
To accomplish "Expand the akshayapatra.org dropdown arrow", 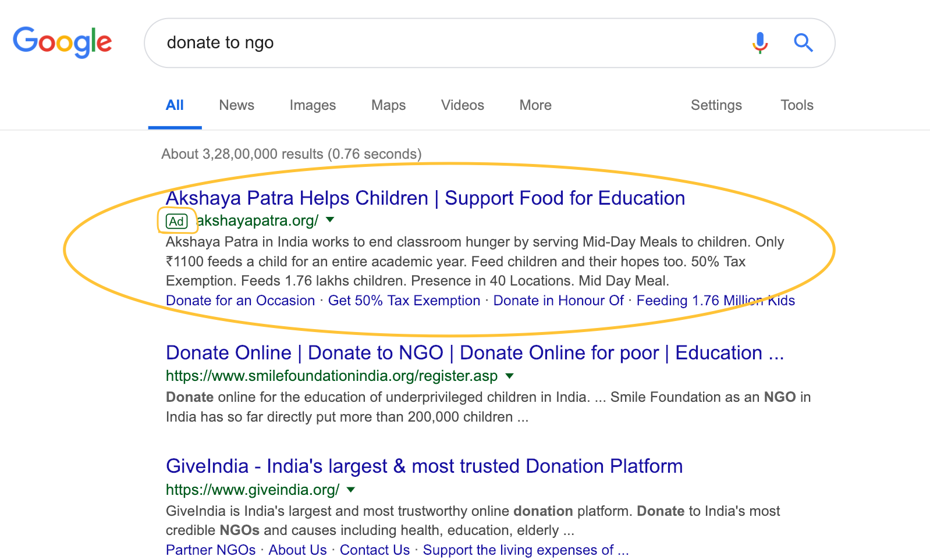I will coord(330,220).
